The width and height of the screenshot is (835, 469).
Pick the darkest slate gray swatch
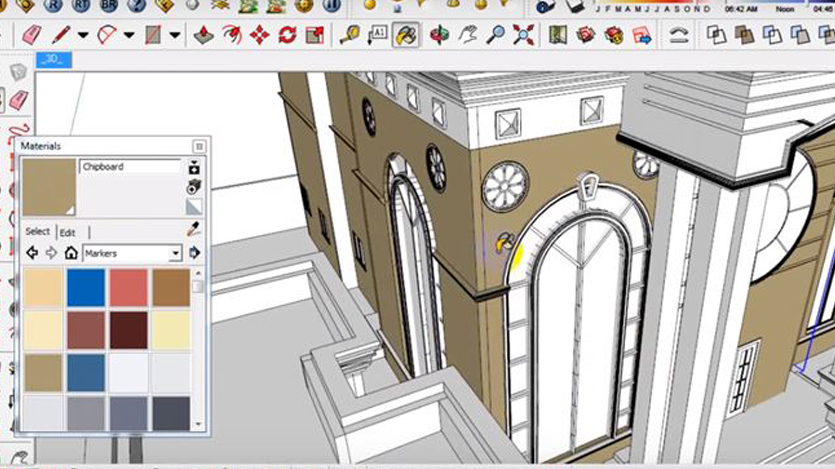coord(171,413)
